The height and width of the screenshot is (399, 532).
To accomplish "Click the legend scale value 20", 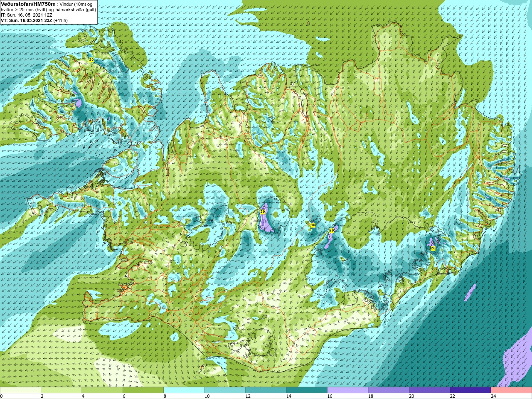I will tap(411, 397).
